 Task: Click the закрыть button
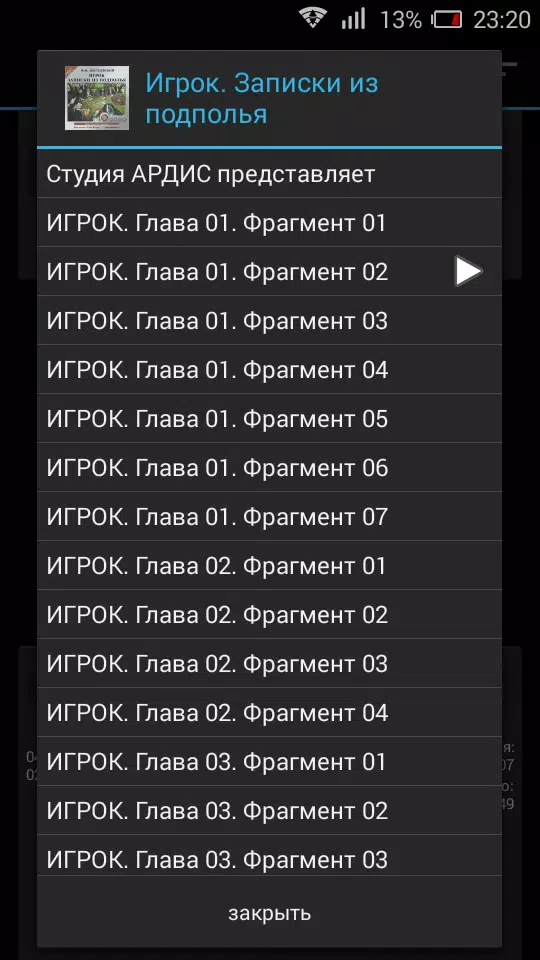(269, 913)
